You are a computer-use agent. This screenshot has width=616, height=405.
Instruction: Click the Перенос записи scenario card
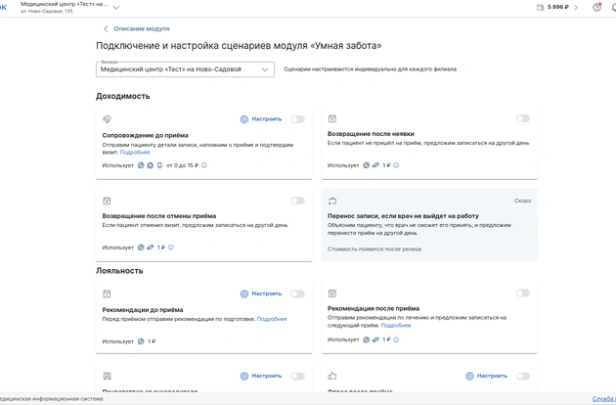coord(429,225)
